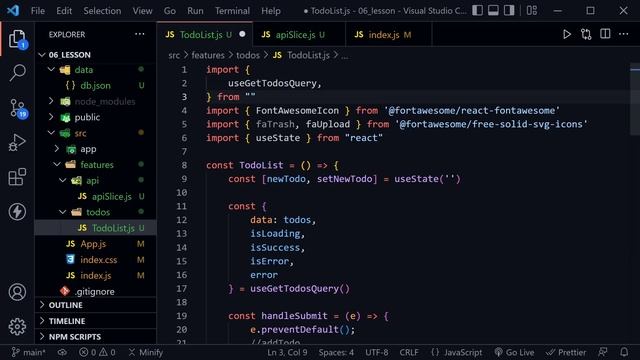Select the TodoList.js editor tab
Screen dimensions: 640x360
tap(205, 35)
